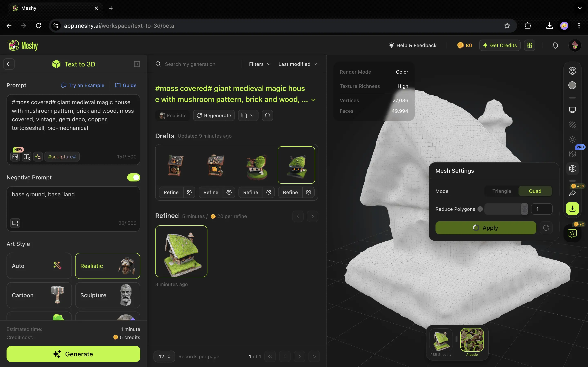Disable the Negative Prompt toggle
The width and height of the screenshot is (588, 367).
(x=133, y=177)
